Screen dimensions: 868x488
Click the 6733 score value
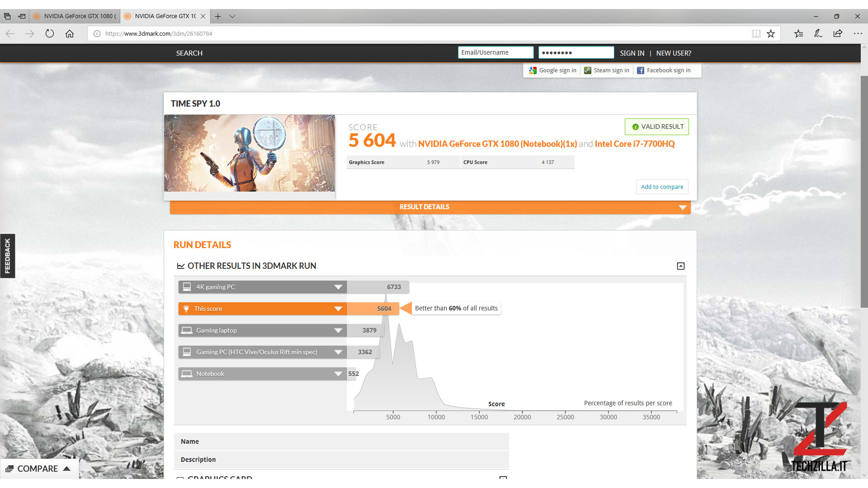coord(394,287)
